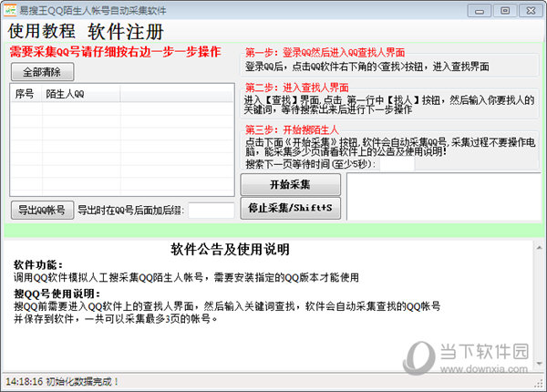This screenshot has width=547, height=392.
Task: Focus the export suffix input field
Action: click(x=212, y=211)
